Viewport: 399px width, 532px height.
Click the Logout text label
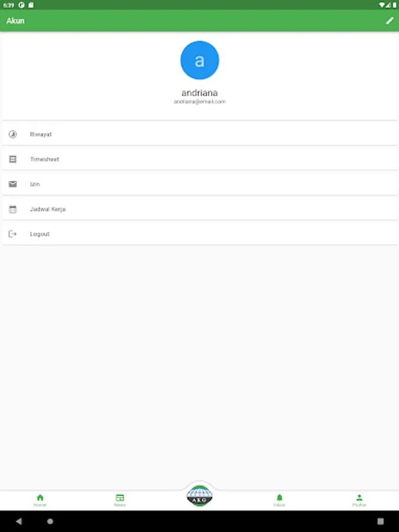click(40, 234)
